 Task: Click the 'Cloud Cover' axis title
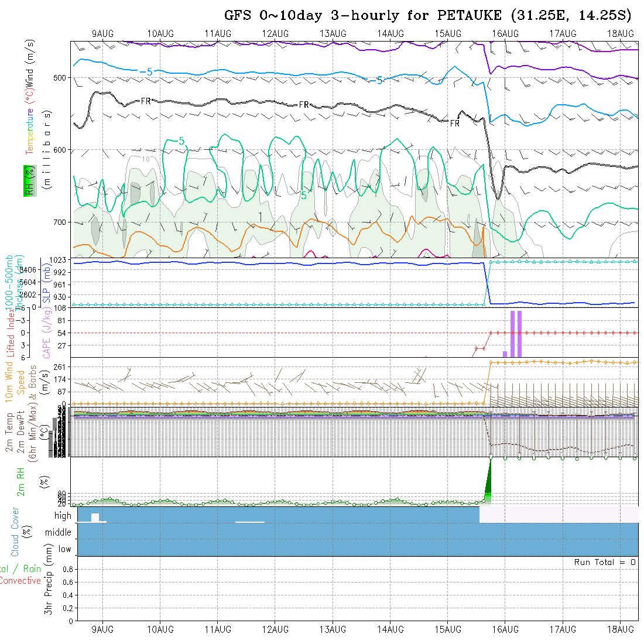pyautogui.click(x=15, y=532)
